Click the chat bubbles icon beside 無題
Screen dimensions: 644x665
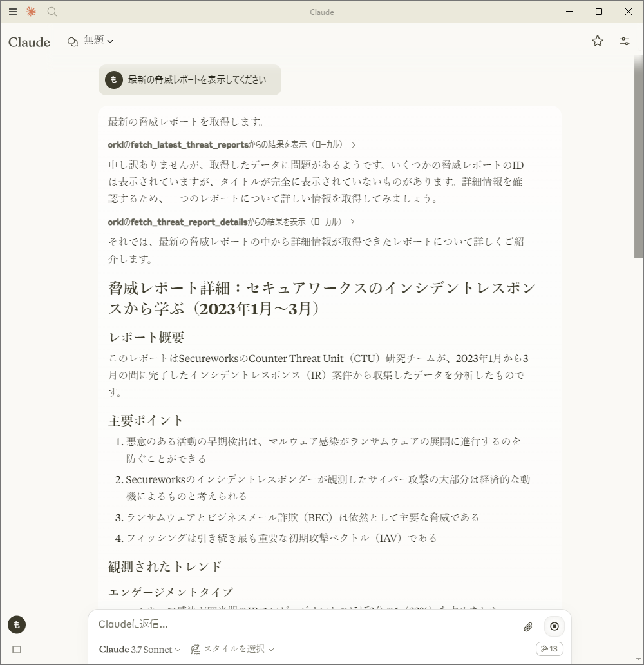[73, 41]
